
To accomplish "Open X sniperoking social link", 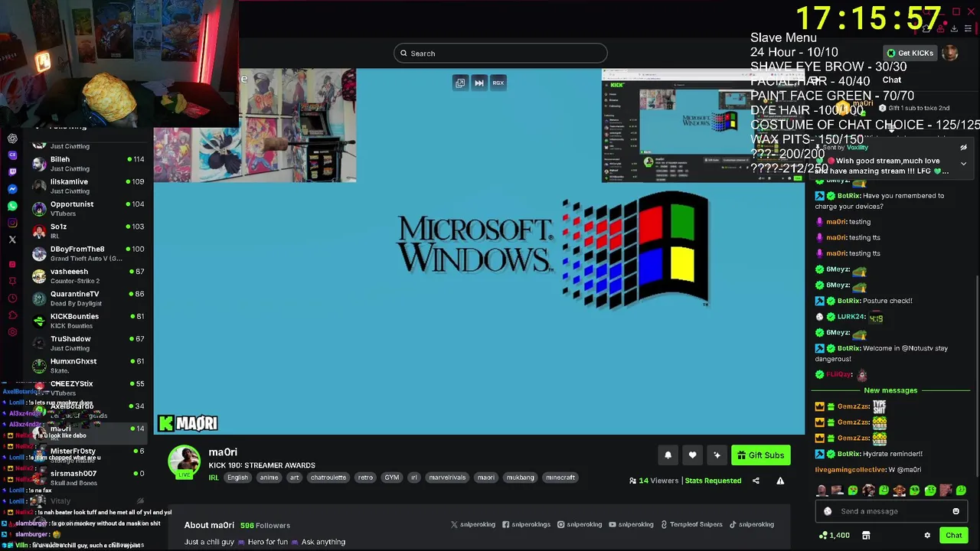I will coord(473,524).
